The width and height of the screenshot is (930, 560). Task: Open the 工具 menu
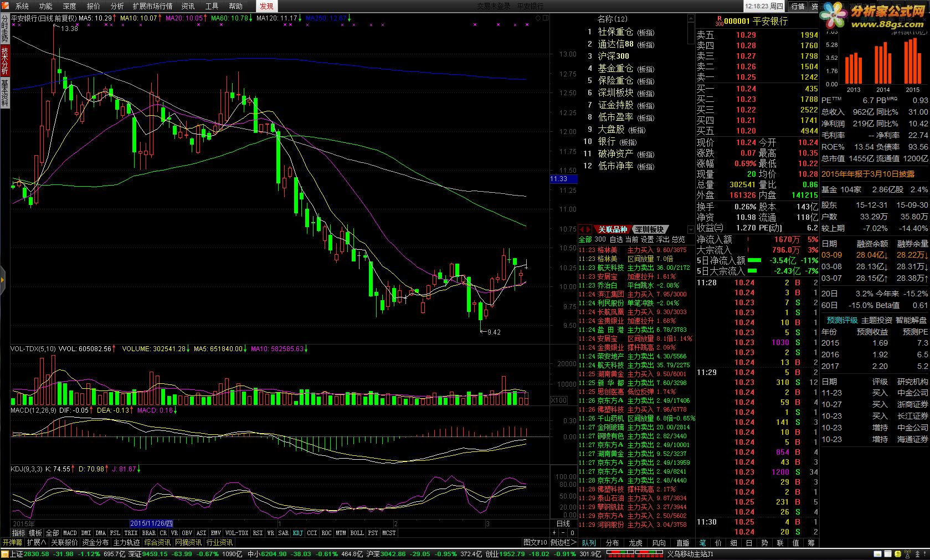[212, 6]
